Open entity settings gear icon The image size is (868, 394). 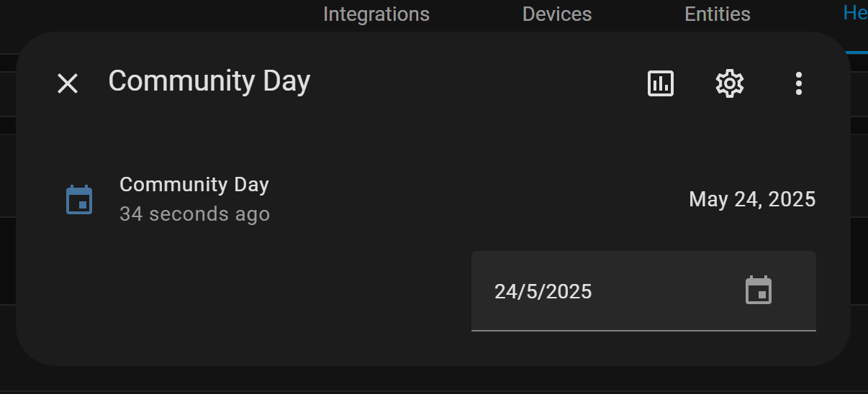click(x=730, y=83)
